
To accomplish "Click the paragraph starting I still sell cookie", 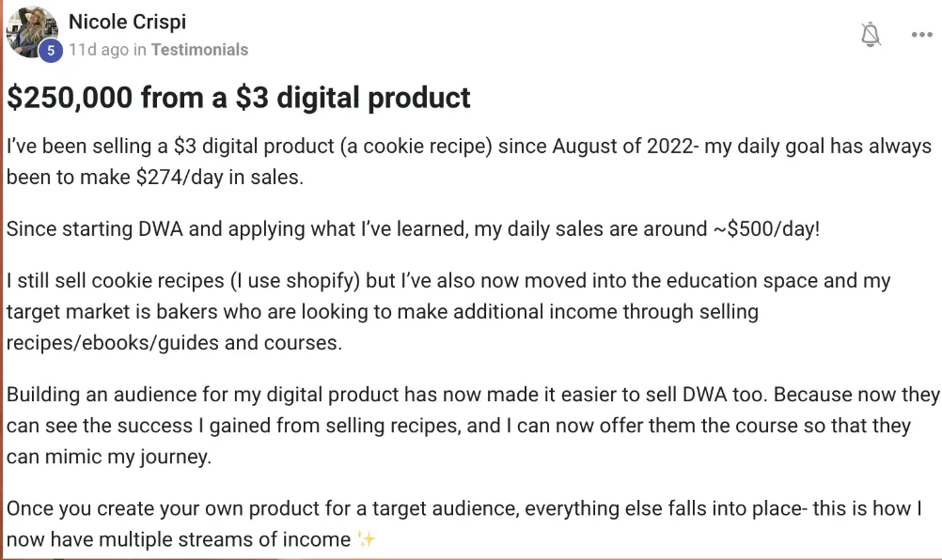I will [448, 312].
